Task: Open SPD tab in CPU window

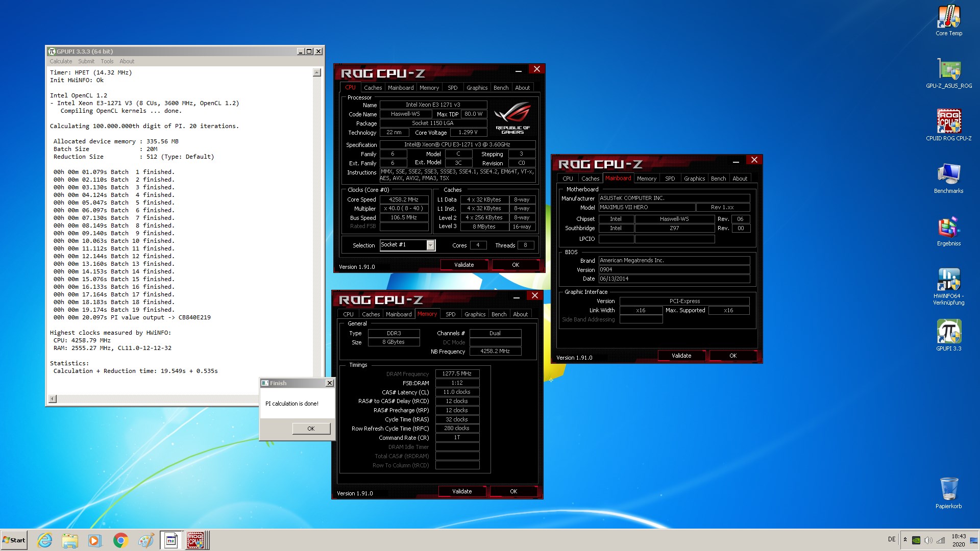Action: click(x=453, y=88)
